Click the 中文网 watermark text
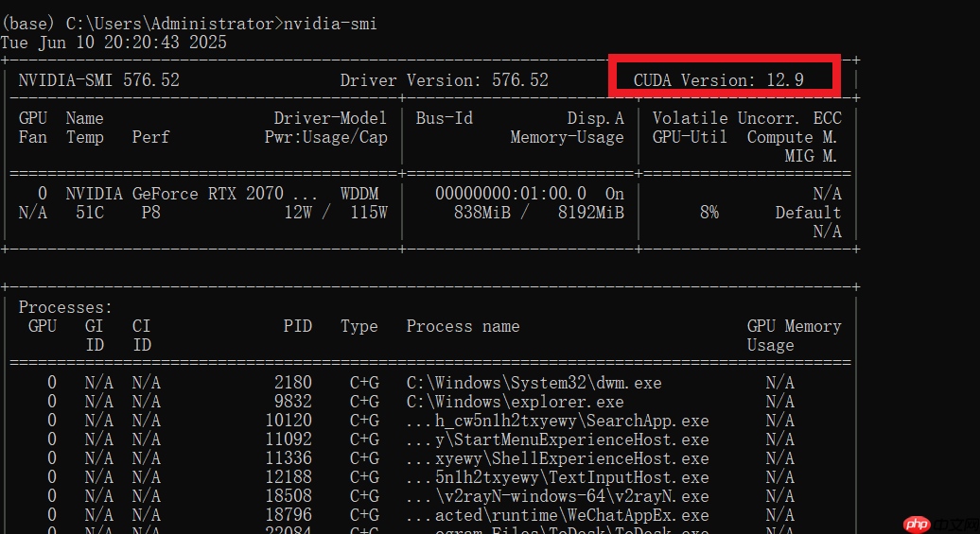This screenshot has width=980, height=534. (x=954, y=524)
